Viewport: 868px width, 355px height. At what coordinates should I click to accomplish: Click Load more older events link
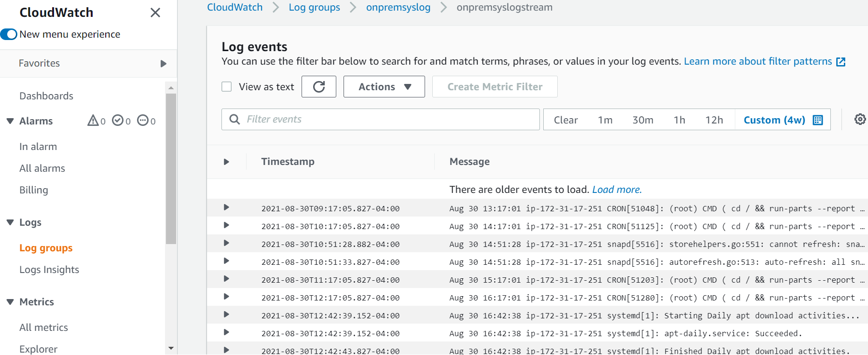tap(617, 190)
